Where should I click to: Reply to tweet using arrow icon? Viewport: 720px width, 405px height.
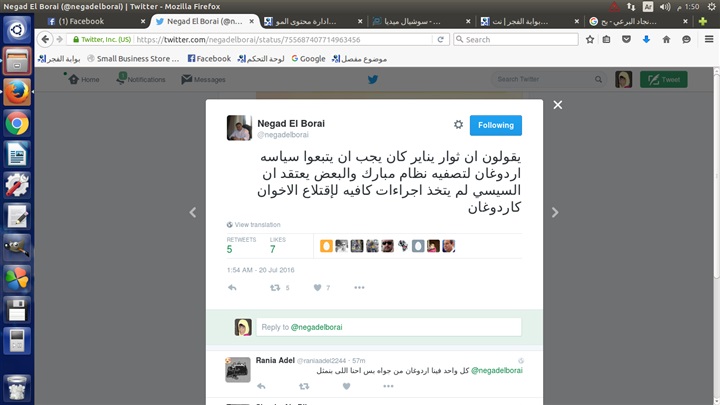point(232,288)
